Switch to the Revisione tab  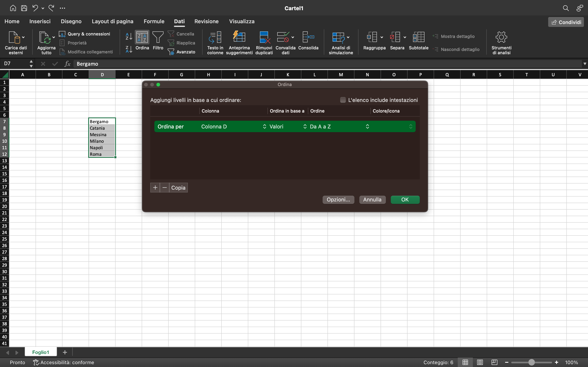pyautogui.click(x=206, y=21)
